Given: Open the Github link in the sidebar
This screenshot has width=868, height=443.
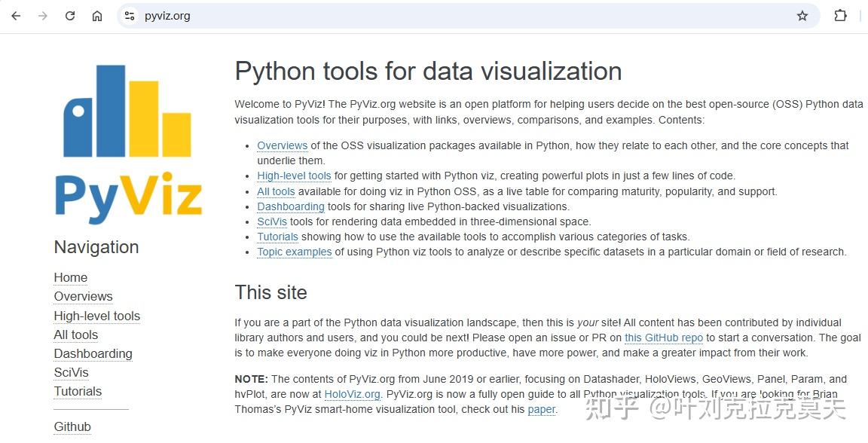Looking at the screenshot, I should (x=72, y=426).
